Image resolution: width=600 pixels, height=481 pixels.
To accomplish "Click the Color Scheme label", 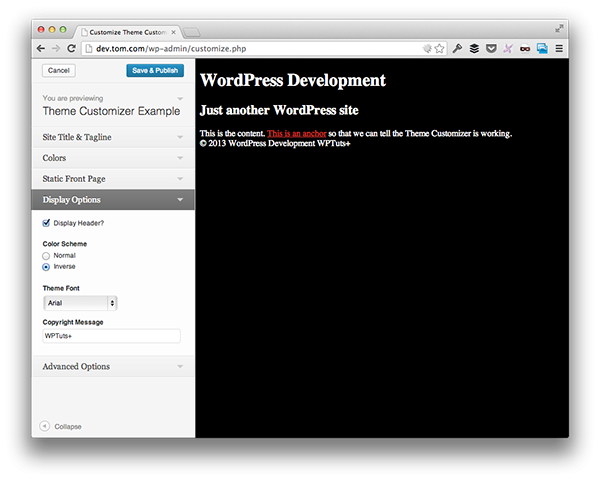I will coord(65,244).
